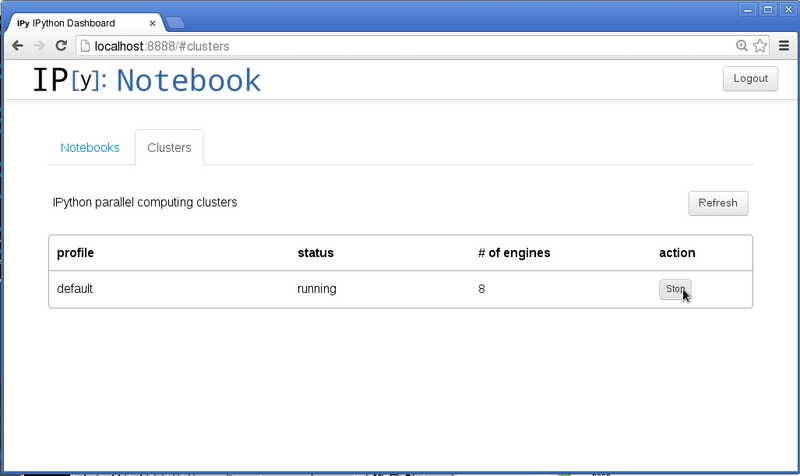
Task: Click the IP[y]: Notebook logo
Action: point(147,80)
